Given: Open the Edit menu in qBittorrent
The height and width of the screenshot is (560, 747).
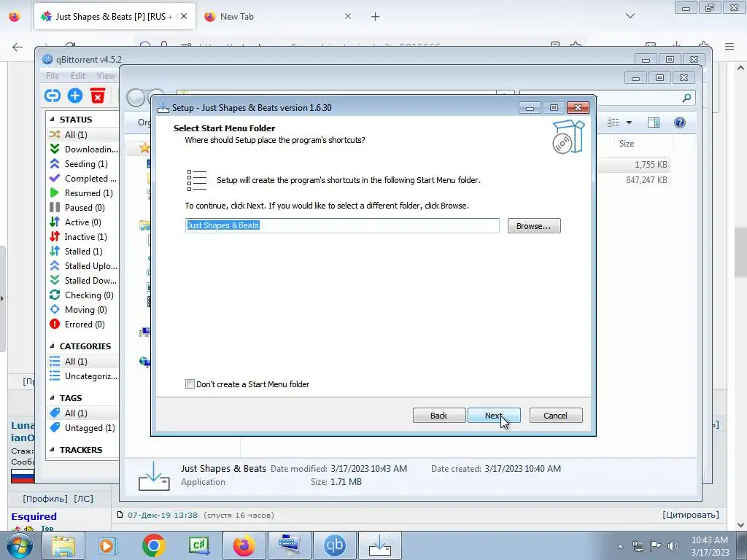Looking at the screenshot, I should [x=77, y=75].
